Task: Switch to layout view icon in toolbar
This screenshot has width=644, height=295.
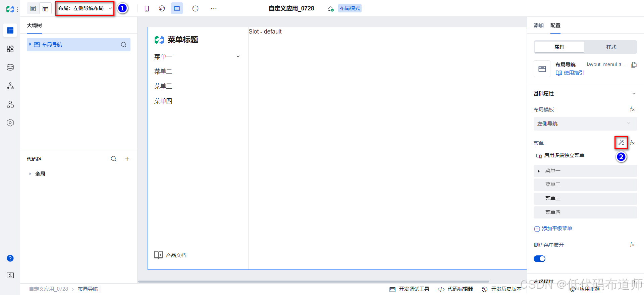Action: [45, 8]
